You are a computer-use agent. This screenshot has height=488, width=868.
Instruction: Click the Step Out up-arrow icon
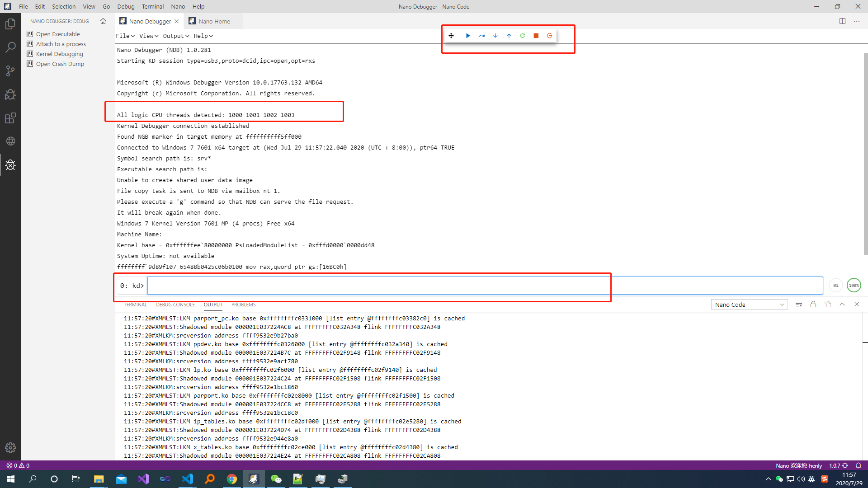pos(509,36)
